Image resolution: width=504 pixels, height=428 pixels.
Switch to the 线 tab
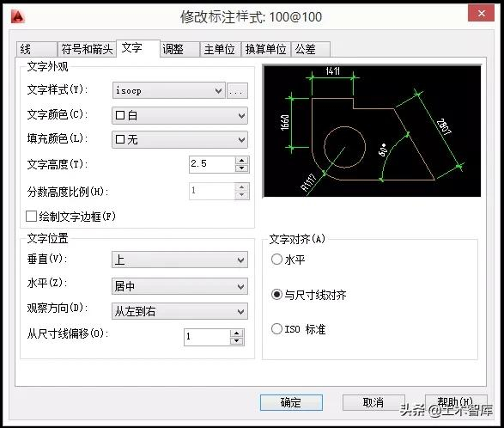click(x=36, y=50)
